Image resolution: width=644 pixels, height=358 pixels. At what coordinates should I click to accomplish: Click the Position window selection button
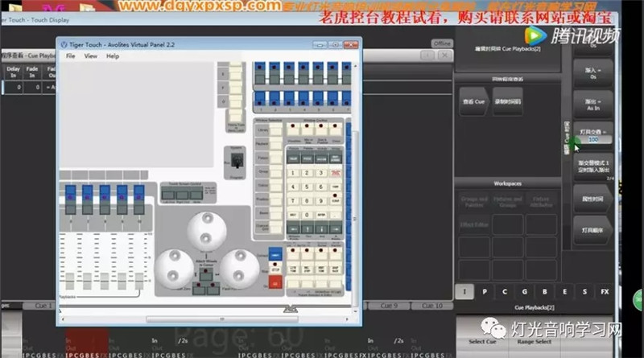[x=275, y=200]
